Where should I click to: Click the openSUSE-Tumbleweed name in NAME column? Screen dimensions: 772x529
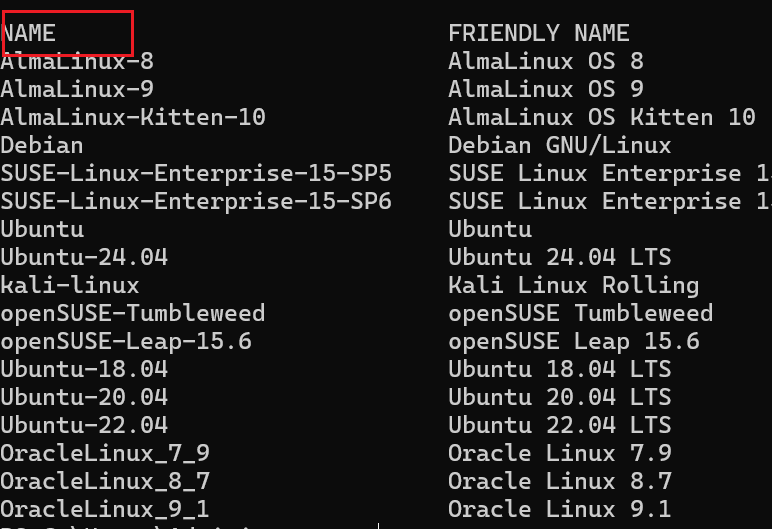[x=133, y=313]
